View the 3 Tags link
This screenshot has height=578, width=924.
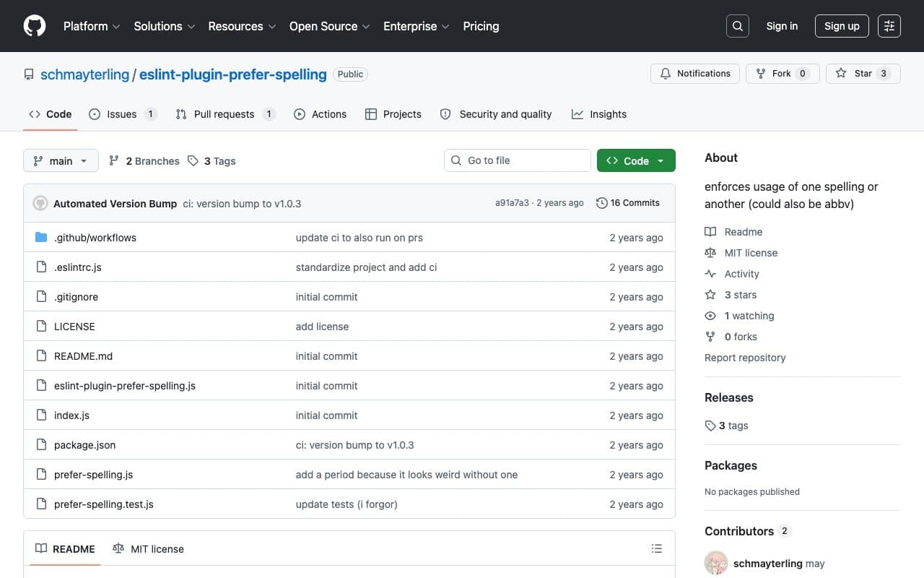[x=212, y=161]
